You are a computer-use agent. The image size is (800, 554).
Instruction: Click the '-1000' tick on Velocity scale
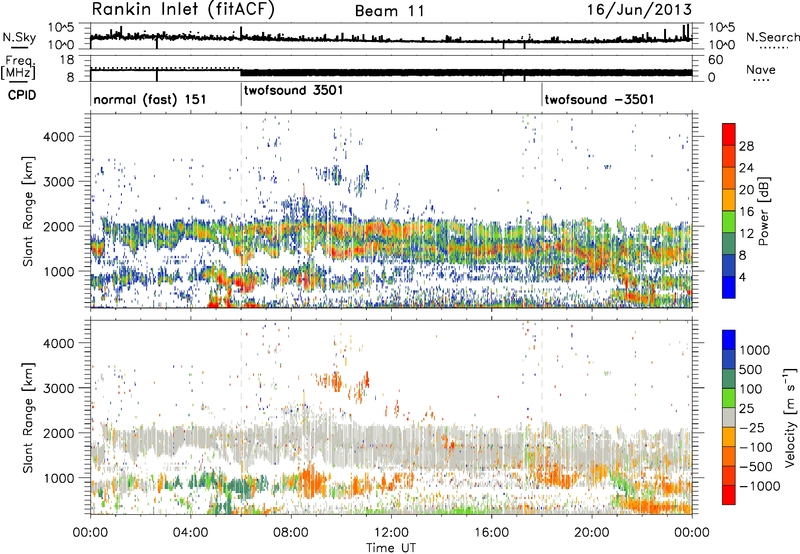point(760,486)
